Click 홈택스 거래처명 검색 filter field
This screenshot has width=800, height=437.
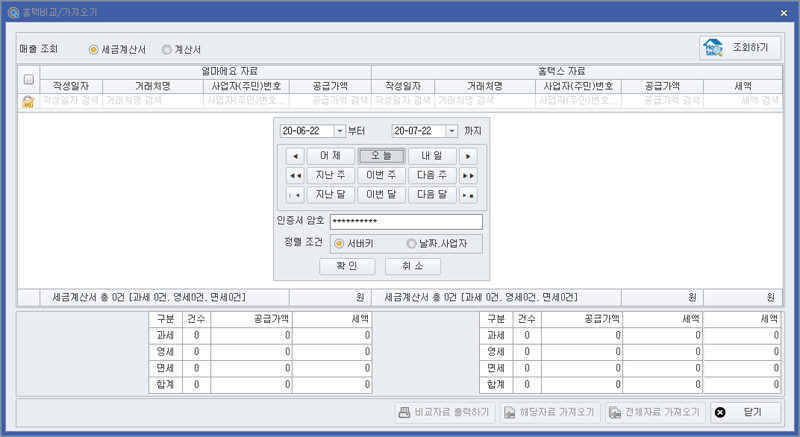(485, 100)
